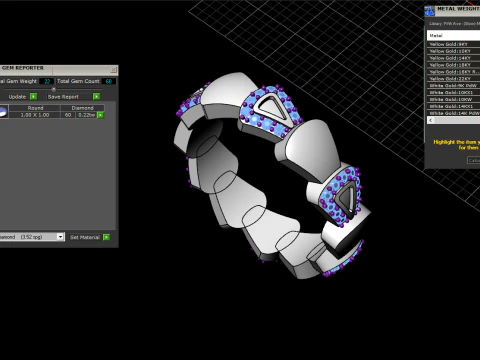The height and width of the screenshot is (360, 480).
Task: Select Yellow Gold 14KY in metal list
Action: 453,58
